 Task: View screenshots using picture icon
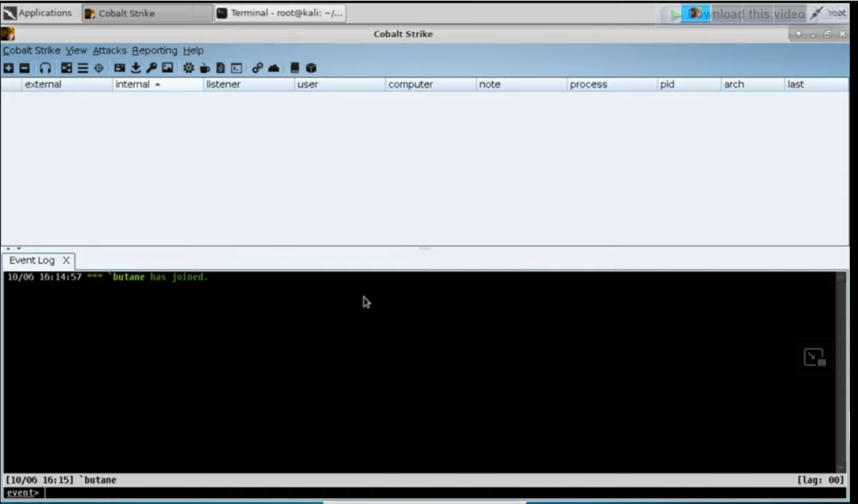coord(168,69)
